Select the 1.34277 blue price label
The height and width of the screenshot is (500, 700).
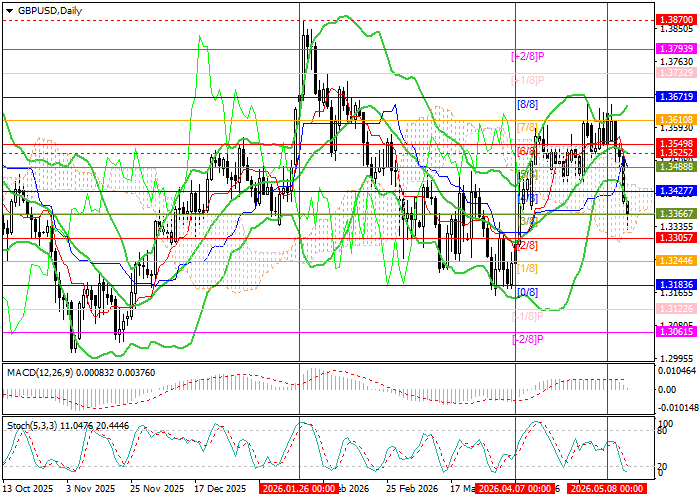[678, 191]
